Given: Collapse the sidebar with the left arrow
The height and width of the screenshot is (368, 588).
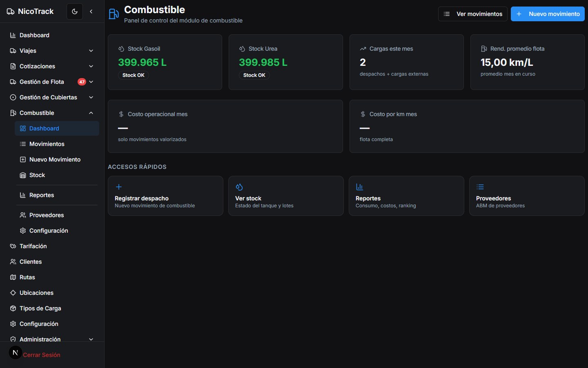Looking at the screenshot, I should [x=91, y=11].
